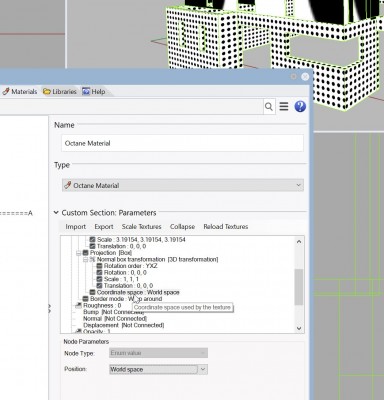Open the hamburger menu icon
The image size is (384, 400).
click(x=284, y=106)
